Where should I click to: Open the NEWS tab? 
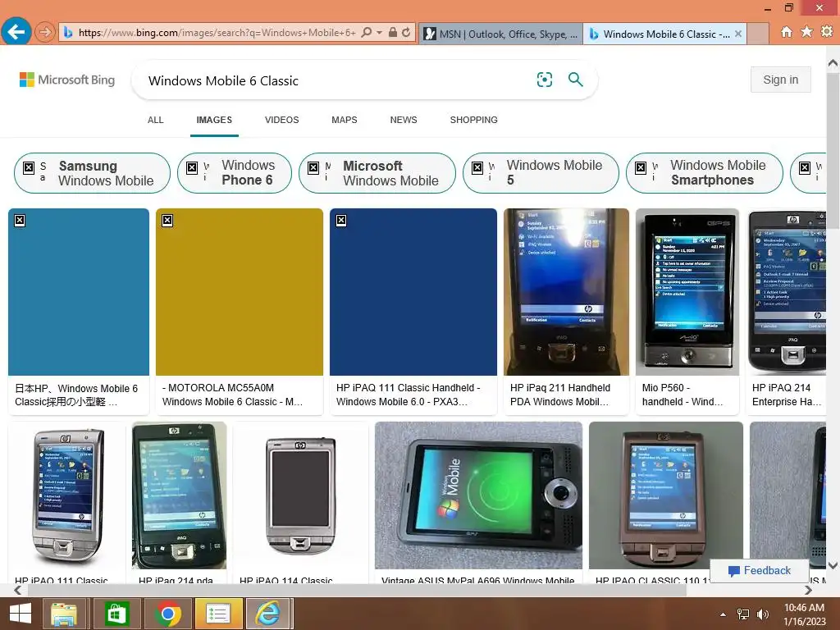(x=404, y=120)
